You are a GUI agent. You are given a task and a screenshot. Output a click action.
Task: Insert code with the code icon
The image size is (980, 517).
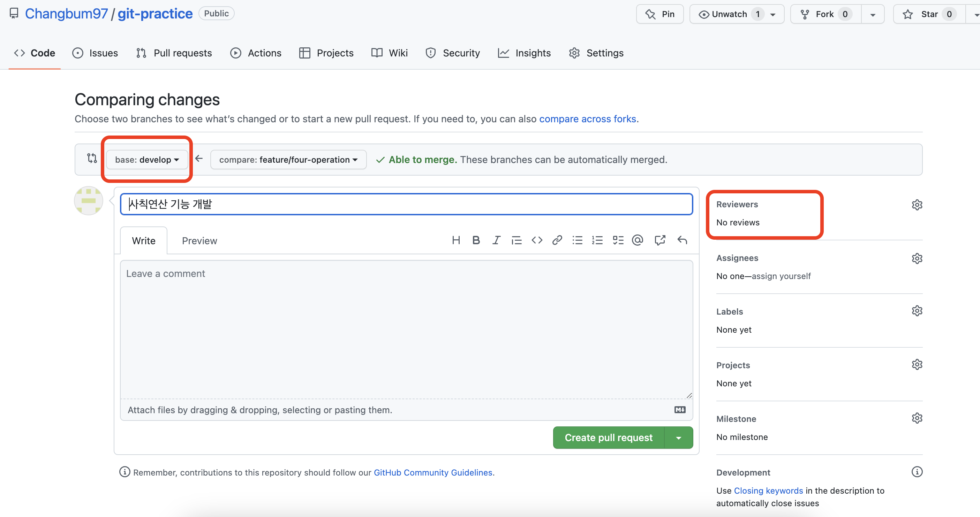coord(537,240)
